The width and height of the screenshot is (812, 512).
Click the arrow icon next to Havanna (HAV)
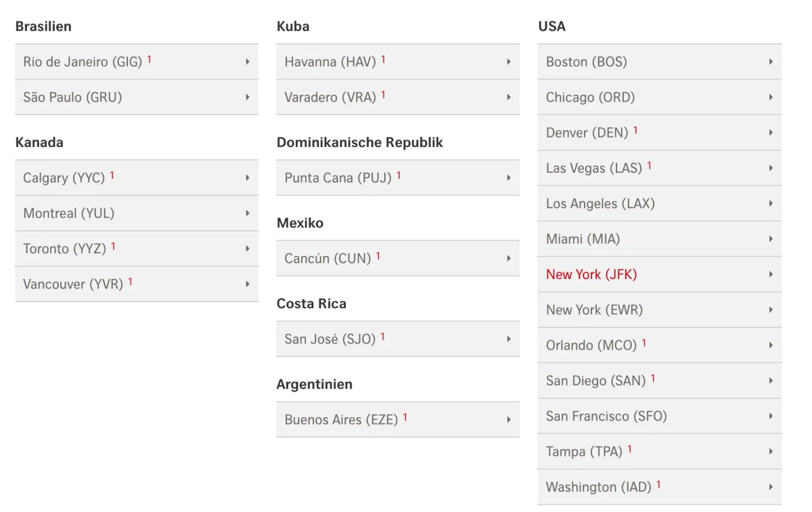click(x=509, y=62)
